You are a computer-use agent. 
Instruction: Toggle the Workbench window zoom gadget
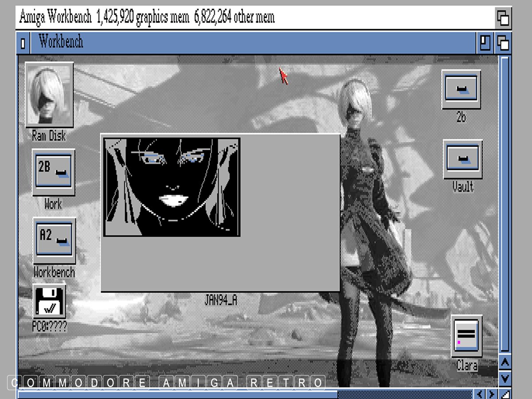point(485,43)
